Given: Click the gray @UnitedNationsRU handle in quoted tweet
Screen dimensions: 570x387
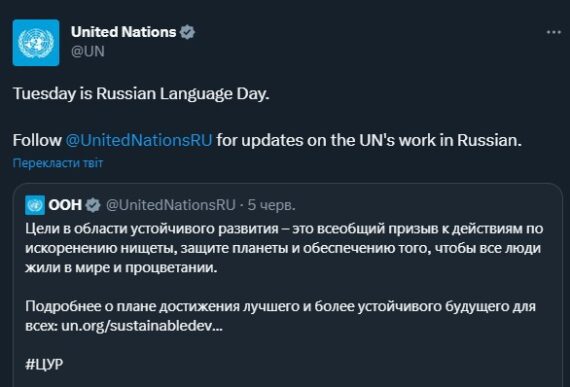Looking at the screenshot, I should (x=170, y=205).
